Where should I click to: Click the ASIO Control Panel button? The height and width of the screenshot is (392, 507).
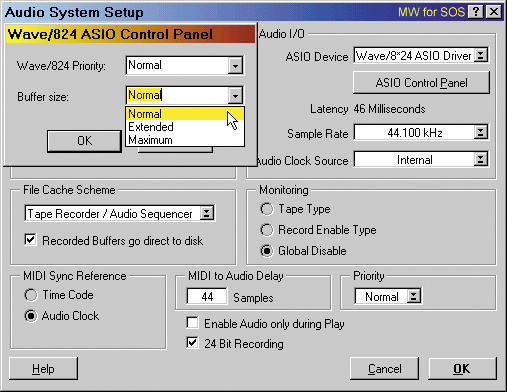pyautogui.click(x=421, y=83)
